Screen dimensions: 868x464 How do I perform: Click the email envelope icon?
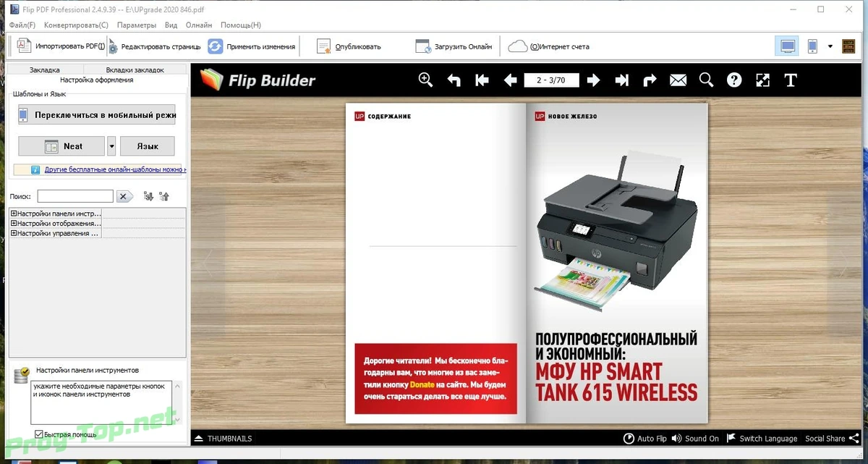(678, 80)
